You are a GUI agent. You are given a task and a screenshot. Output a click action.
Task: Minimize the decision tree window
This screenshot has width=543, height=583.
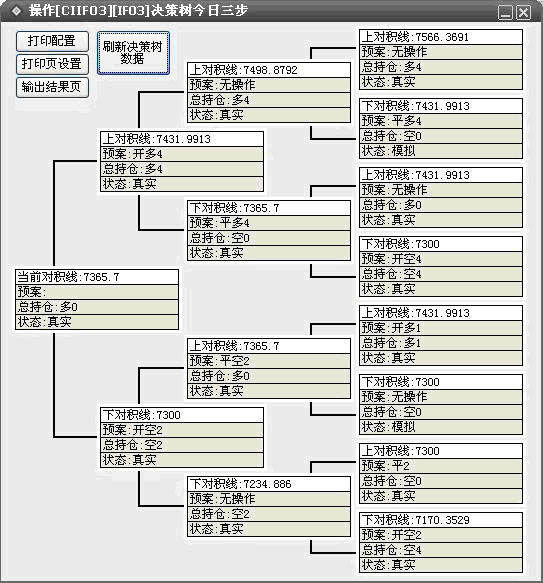(505, 13)
